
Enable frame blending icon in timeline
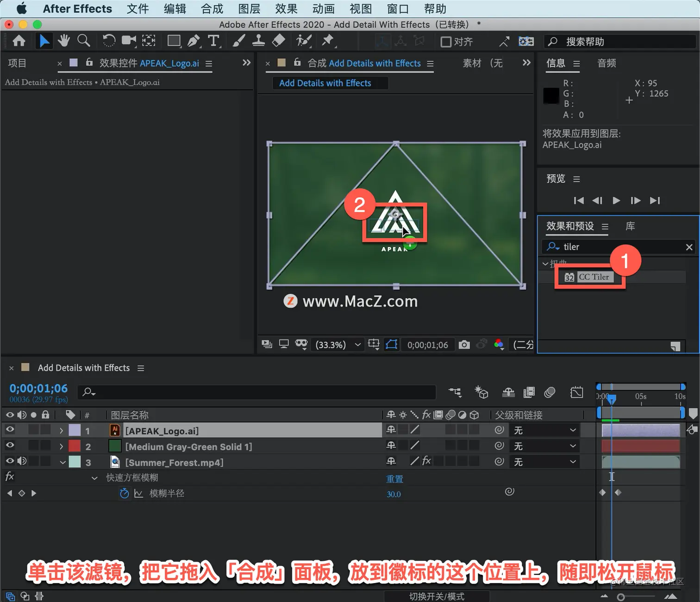[529, 393]
